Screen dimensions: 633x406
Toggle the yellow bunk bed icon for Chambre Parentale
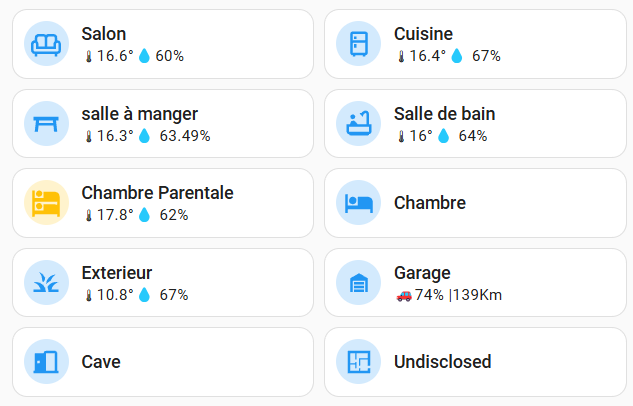coord(46,203)
